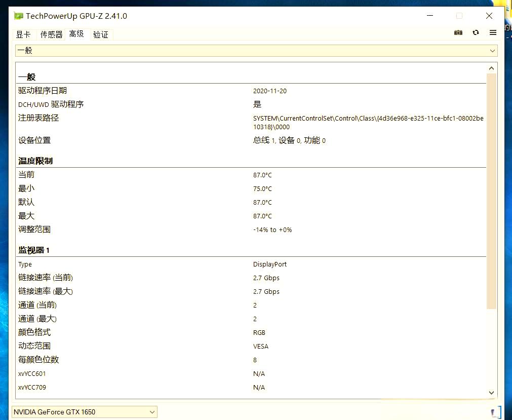Click the scrollbar up arrow icon

(x=491, y=67)
